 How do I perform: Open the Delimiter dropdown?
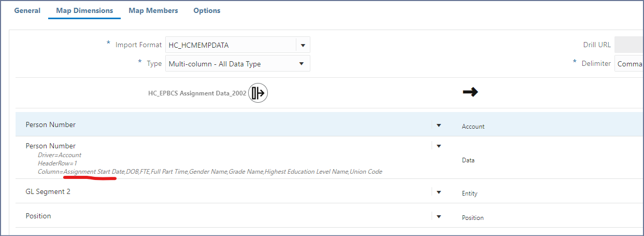click(x=629, y=64)
